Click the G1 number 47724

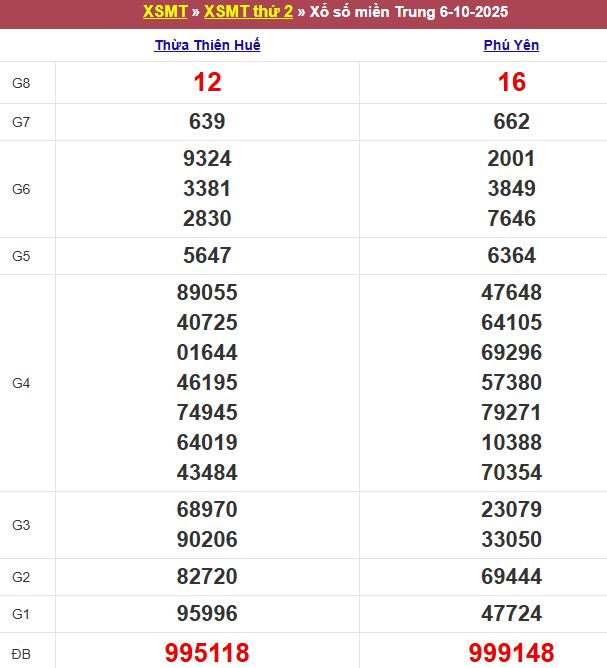pyautogui.click(x=511, y=613)
